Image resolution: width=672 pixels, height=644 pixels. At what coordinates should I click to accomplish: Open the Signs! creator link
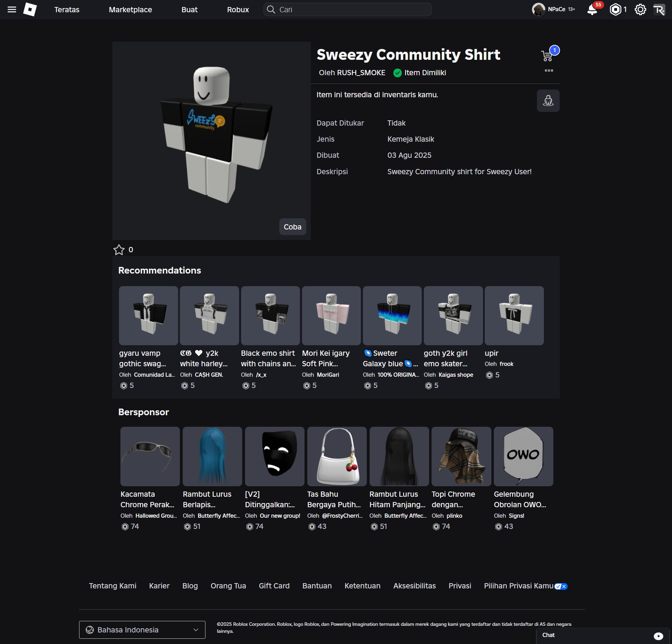pos(516,516)
